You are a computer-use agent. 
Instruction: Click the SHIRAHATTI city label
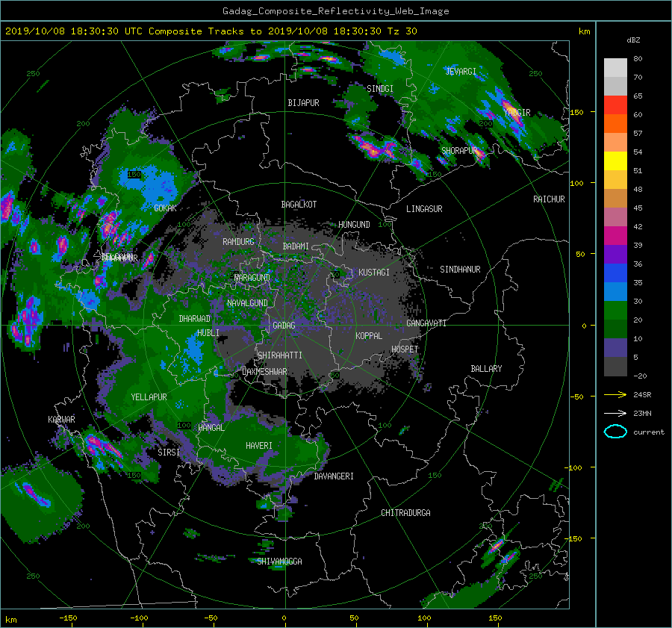tap(280, 355)
